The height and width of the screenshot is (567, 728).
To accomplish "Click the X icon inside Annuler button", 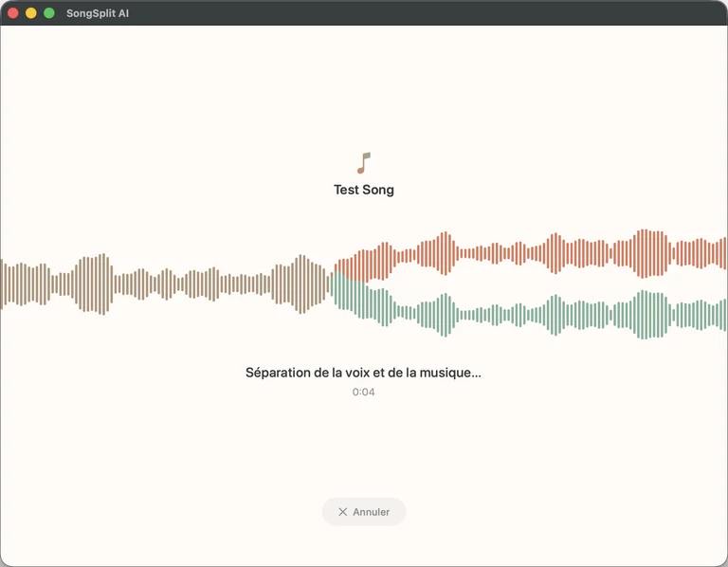I will (x=342, y=512).
